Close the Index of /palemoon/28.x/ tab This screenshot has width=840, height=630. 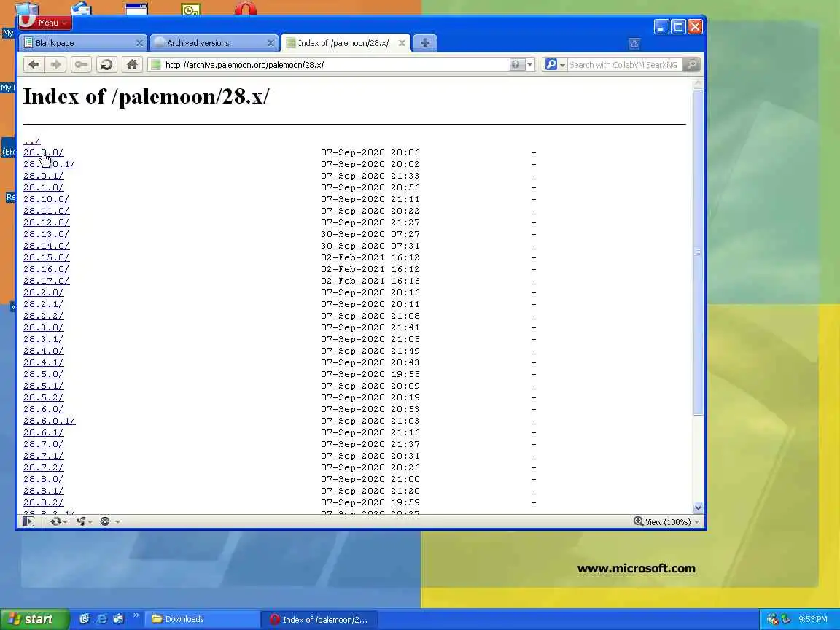(x=402, y=43)
